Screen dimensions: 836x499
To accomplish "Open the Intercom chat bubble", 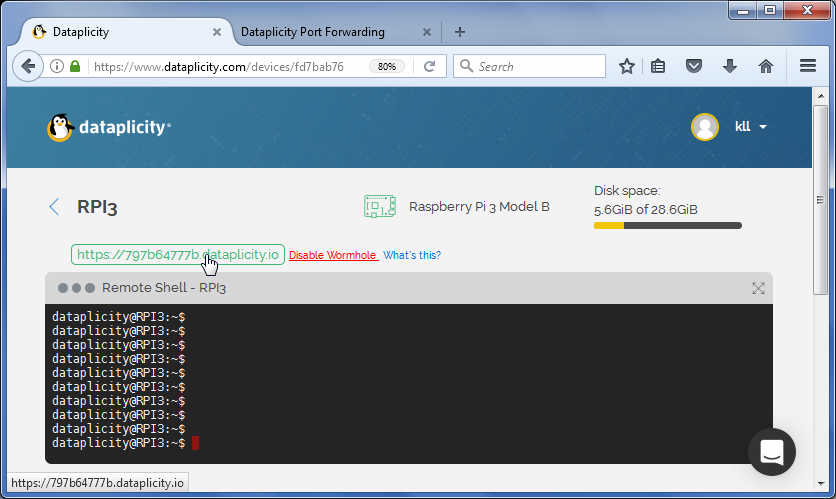I will coord(771,452).
